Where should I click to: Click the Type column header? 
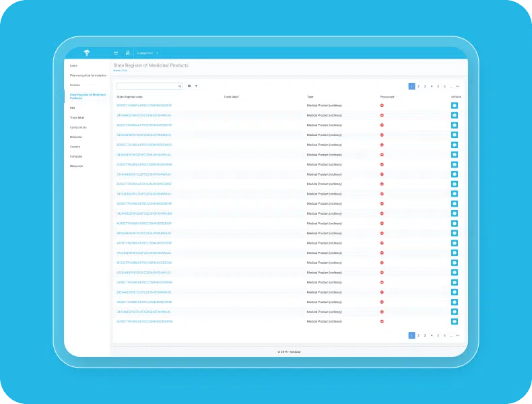[310, 97]
